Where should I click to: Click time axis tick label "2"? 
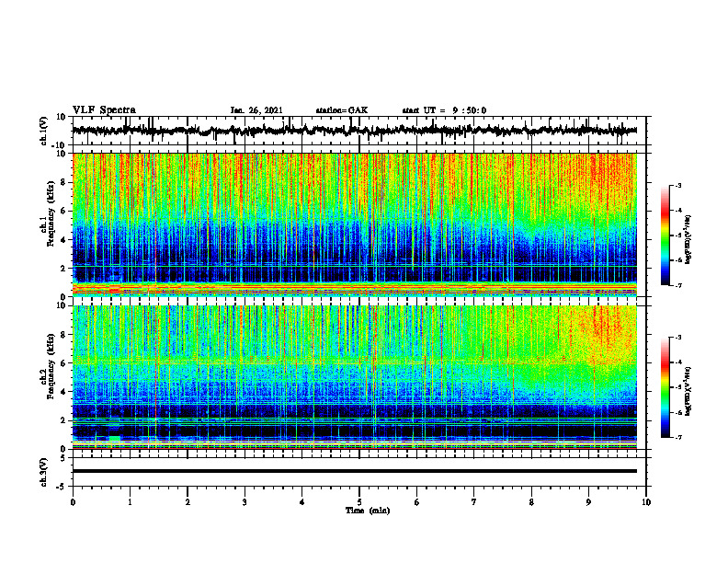[188, 502]
